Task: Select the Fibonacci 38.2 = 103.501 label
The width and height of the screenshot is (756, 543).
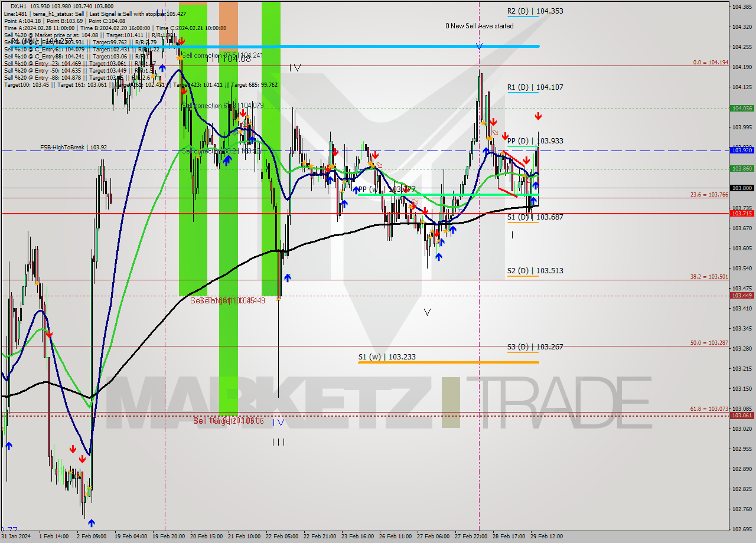Action: [709, 276]
